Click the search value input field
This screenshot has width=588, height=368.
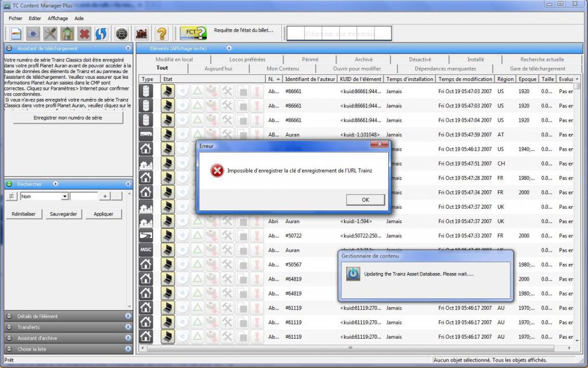[84, 196]
